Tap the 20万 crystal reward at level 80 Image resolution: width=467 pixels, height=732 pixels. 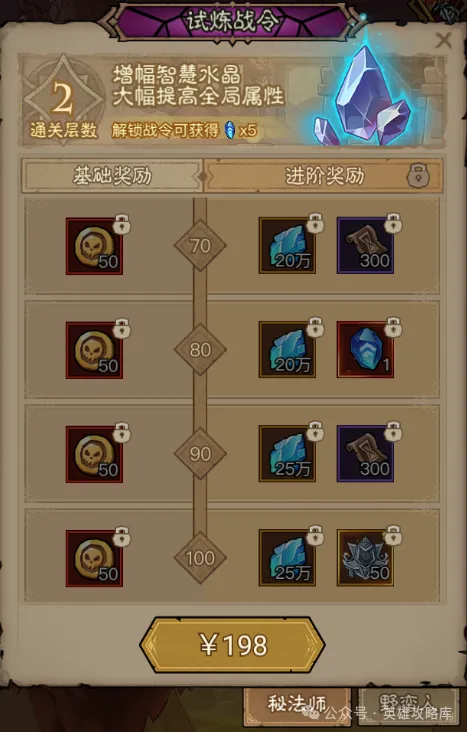click(287, 349)
